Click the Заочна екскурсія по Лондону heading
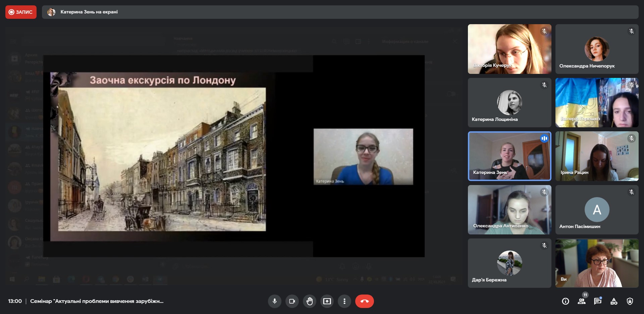The height and width of the screenshot is (314, 644). pos(163,80)
